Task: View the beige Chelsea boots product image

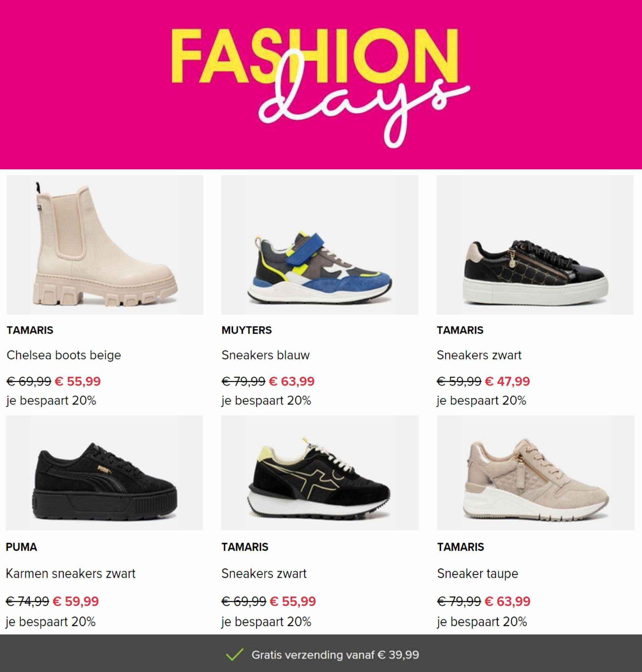Action: click(105, 245)
